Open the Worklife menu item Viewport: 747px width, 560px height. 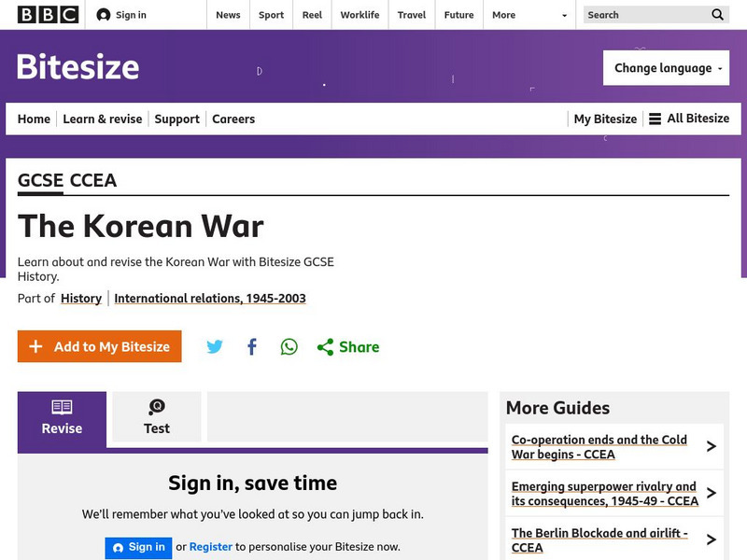pyautogui.click(x=359, y=15)
